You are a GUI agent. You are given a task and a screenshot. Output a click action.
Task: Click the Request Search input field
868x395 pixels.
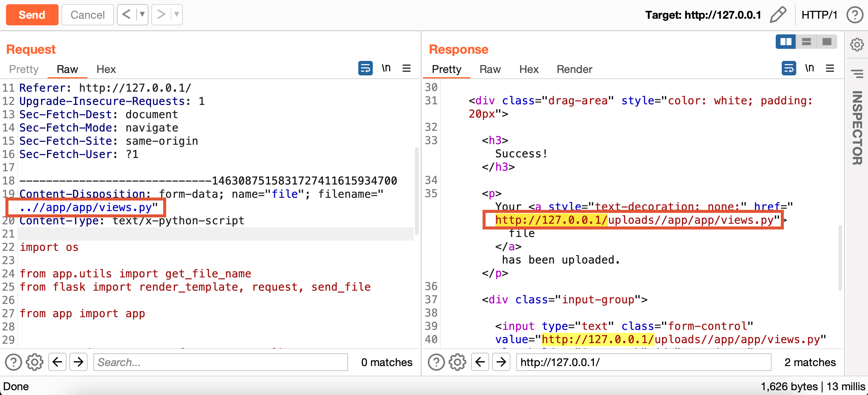[220, 362]
